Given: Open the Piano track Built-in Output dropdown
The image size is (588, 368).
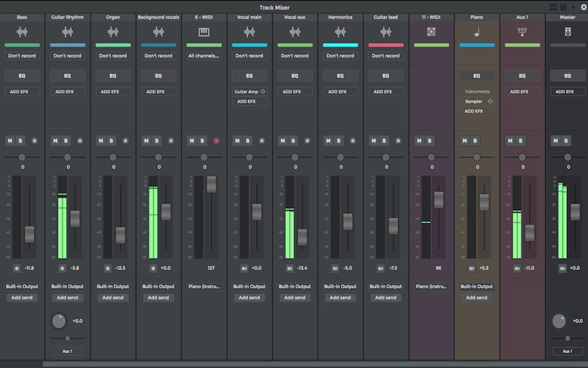Looking at the screenshot, I should point(476,287).
